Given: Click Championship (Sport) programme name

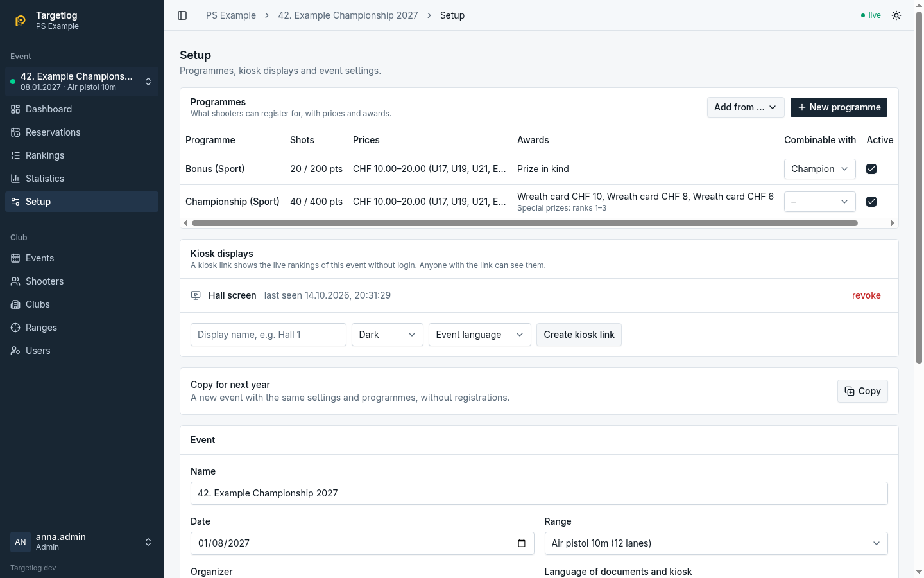Looking at the screenshot, I should tap(232, 202).
